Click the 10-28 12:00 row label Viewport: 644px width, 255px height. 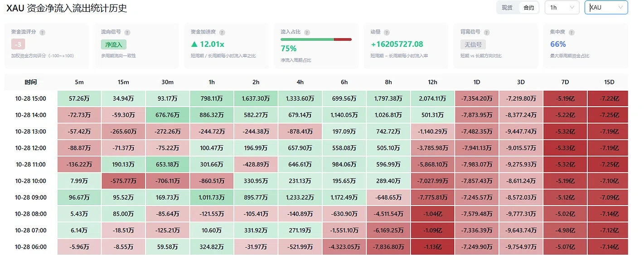point(31,148)
